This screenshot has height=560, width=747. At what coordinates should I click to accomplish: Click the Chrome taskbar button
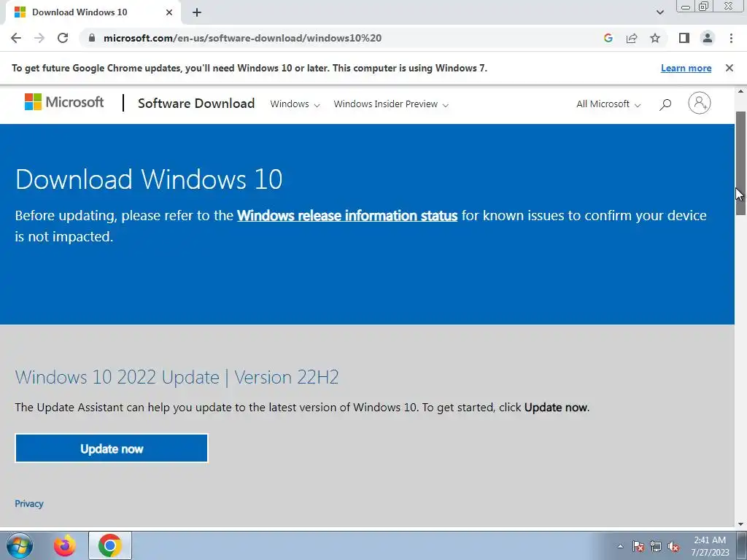pyautogui.click(x=110, y=545)
